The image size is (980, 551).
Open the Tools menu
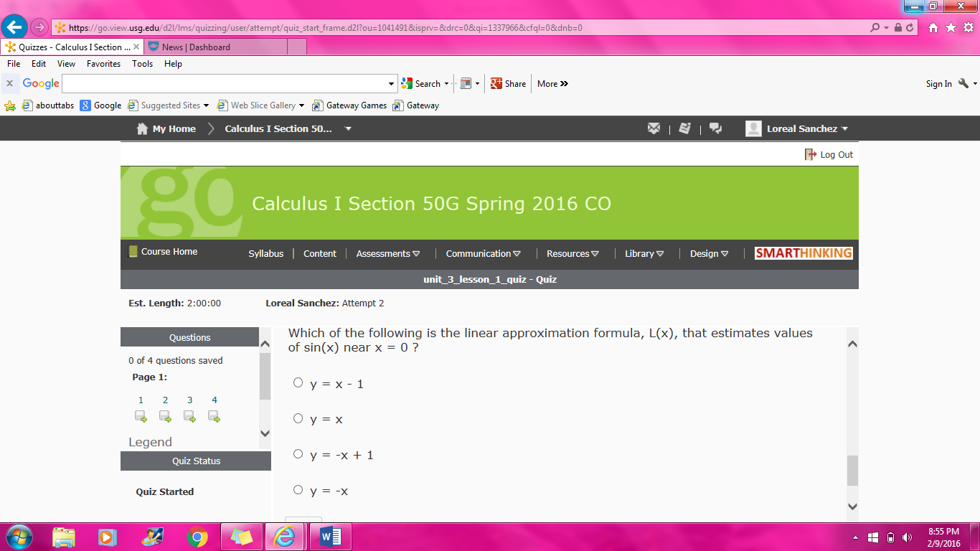[142, 64]
